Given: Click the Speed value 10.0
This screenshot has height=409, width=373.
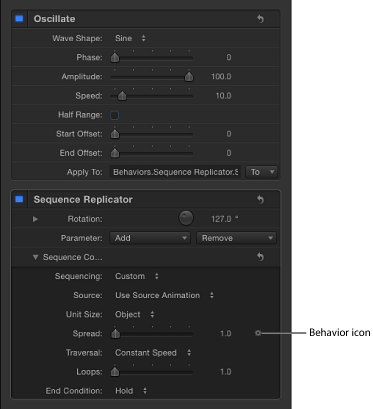Looking at the screenshot, I should 223,96.
